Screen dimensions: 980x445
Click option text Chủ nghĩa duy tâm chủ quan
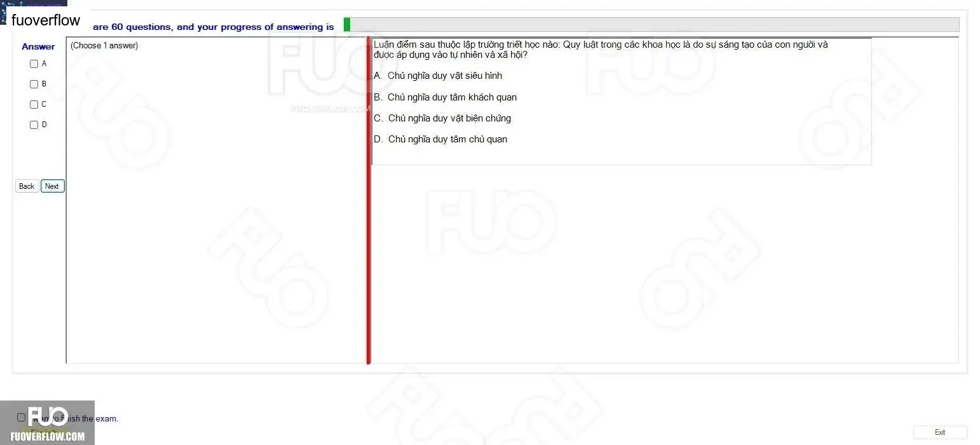[x=447, y=139]
